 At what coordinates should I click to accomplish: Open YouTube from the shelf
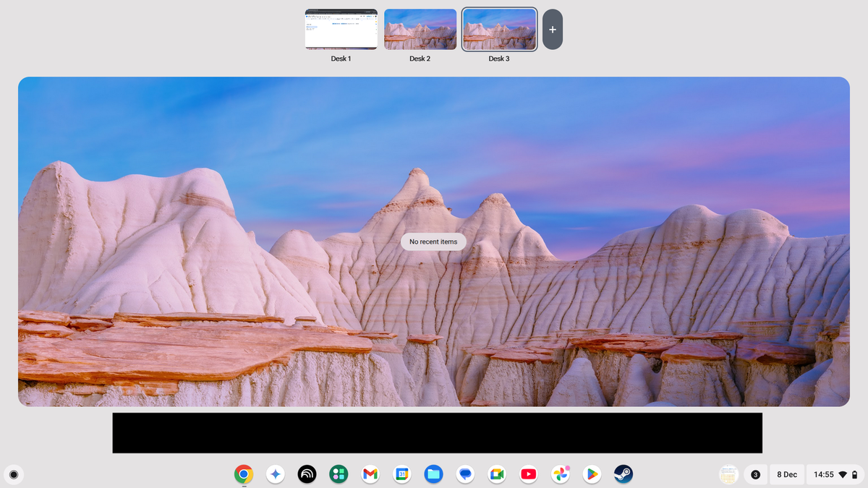pyautogui.click(x=528, y=474)
